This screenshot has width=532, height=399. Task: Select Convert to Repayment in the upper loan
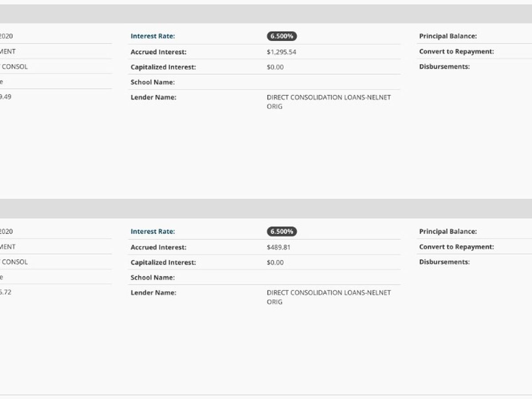click(x=456, y=51)
